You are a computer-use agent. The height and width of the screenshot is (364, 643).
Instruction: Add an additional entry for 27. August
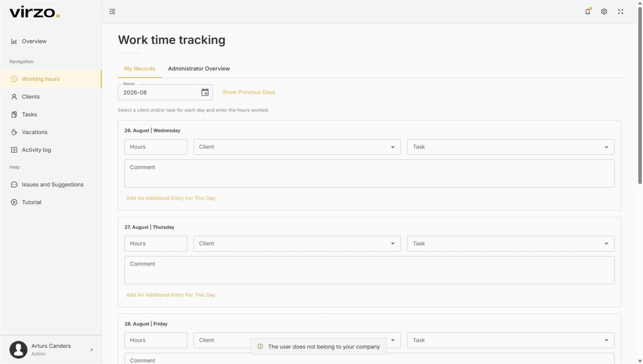(x=171, y=295)
